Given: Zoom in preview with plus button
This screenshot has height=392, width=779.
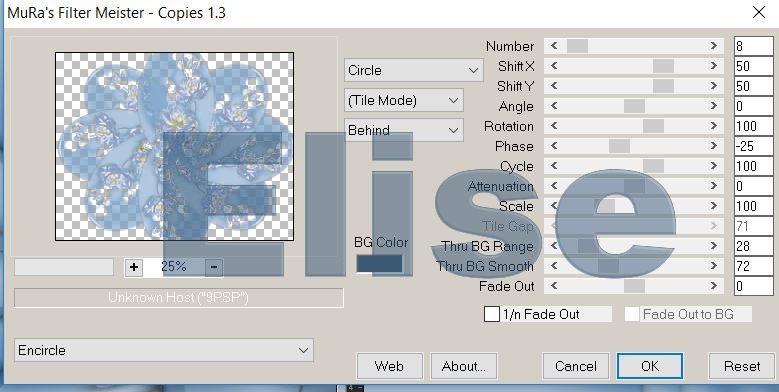Looking at the screenshot, I should (134, 267).
